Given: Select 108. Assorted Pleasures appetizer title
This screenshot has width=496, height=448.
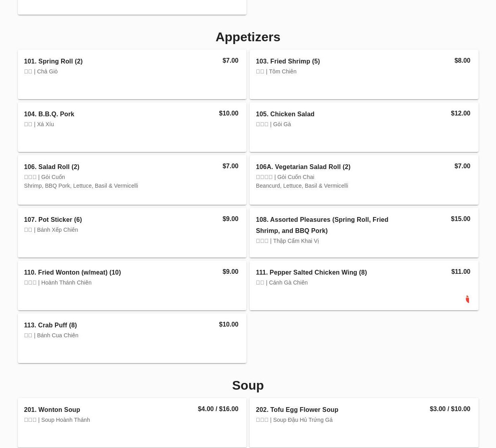Looking at the screenshot, I should tap(322, 225).
